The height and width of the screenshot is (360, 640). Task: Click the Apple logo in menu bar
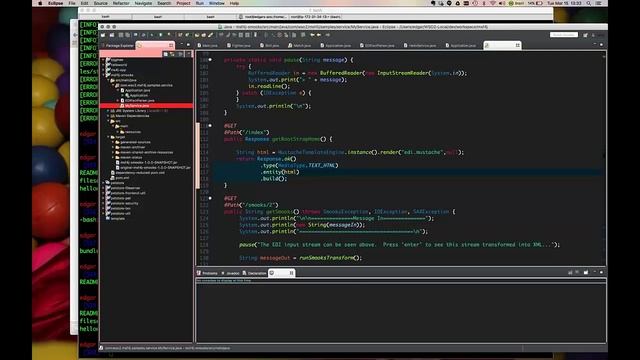[x=40, y=3]
